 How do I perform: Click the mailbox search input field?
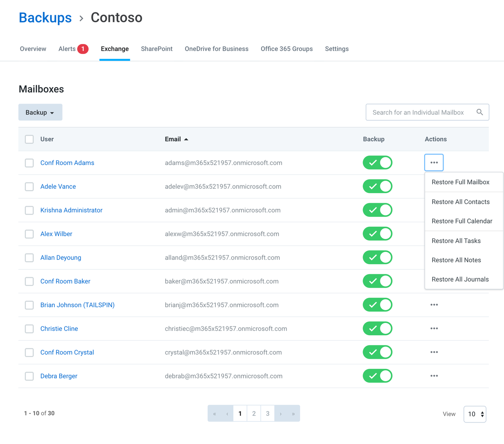coord(418,112)
